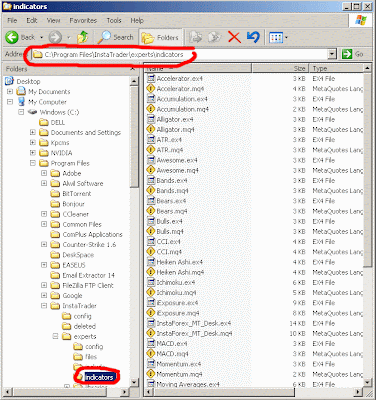
Task: Collapse the InstaTrader folder node
Action: 44,306
